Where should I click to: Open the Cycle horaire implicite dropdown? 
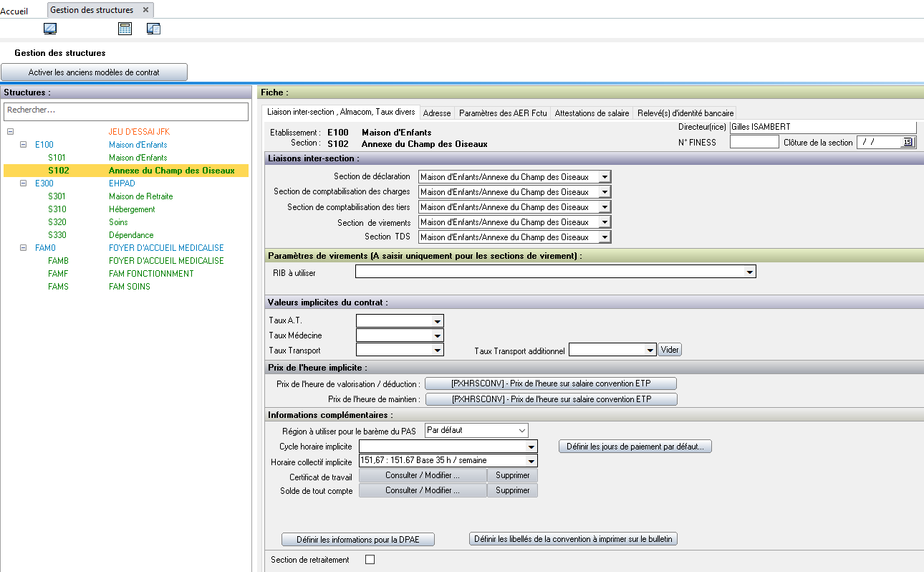pyautogui.click(x=531, y=447)
